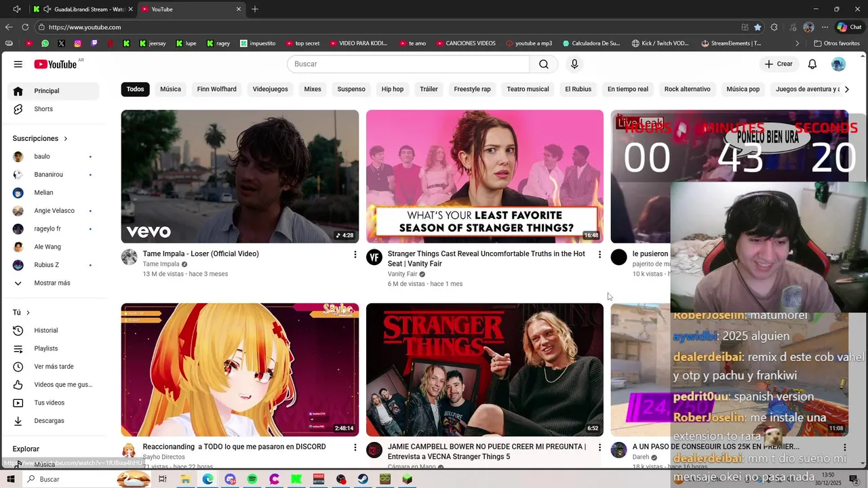
Task: Select the Finn Wolfhard chip
Action: coord(216,89)
